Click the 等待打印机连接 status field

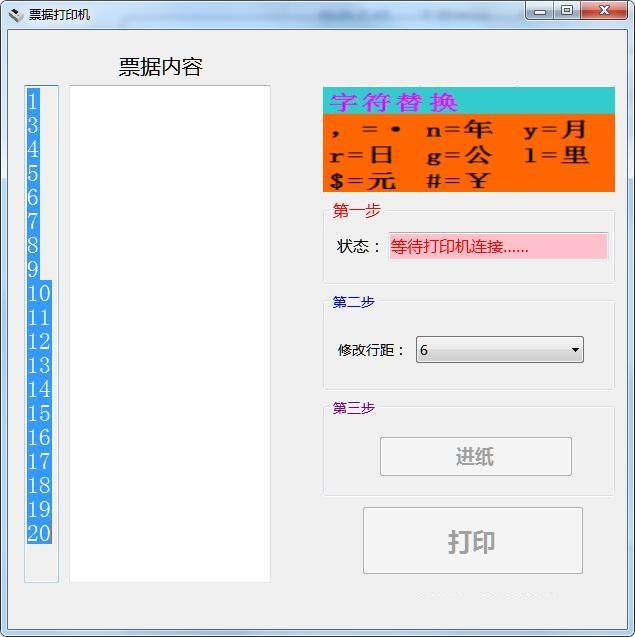pyautogui.click(x=498, y=246)
